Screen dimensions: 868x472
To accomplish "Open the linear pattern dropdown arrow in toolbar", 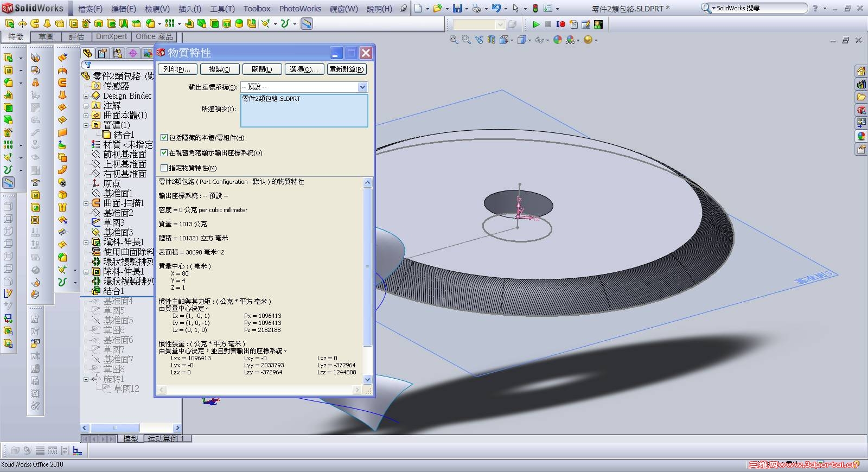I will coord(179,24).
